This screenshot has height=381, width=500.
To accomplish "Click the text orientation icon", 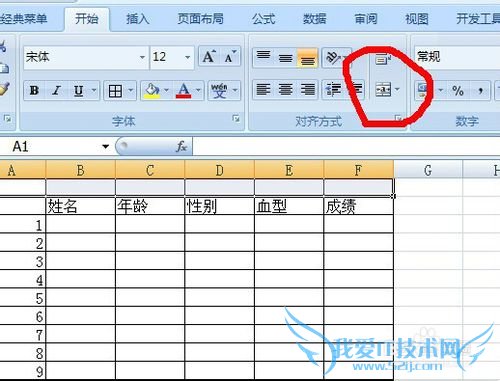I will click(x=333, y=57).
